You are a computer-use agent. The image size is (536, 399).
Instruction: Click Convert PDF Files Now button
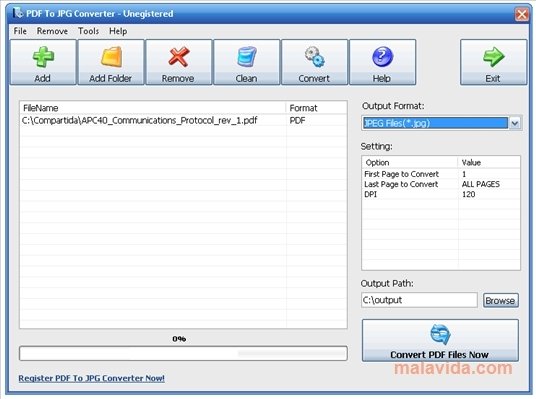(440, 341)
